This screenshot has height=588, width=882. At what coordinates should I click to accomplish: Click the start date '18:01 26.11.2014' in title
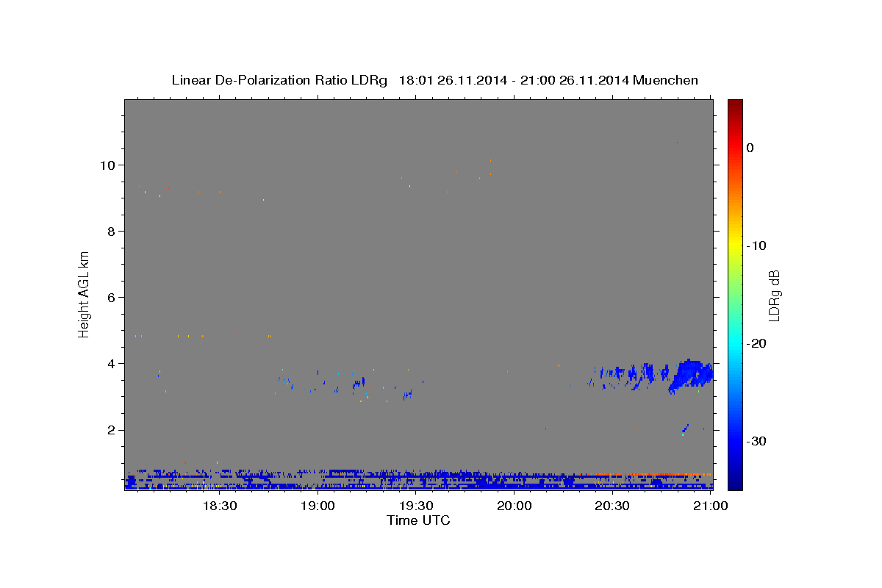point(452,80)
